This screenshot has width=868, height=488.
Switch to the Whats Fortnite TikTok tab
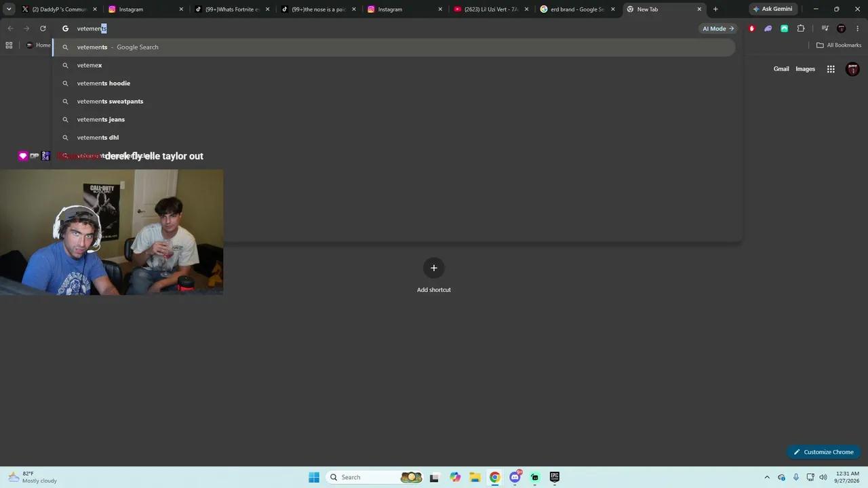click(233, 9)
